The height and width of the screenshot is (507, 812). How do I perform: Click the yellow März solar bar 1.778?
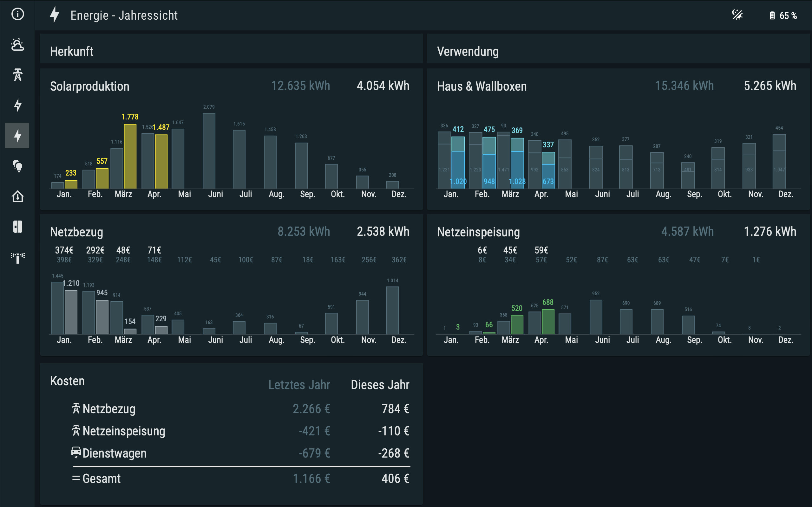click(x=130, y=156)
